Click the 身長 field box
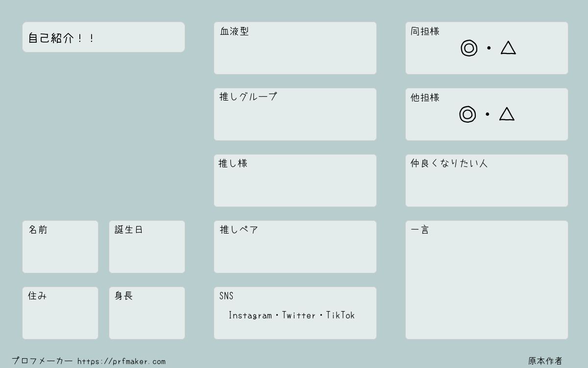This screenshot has height=368, width=588. [x=147, y=313]
